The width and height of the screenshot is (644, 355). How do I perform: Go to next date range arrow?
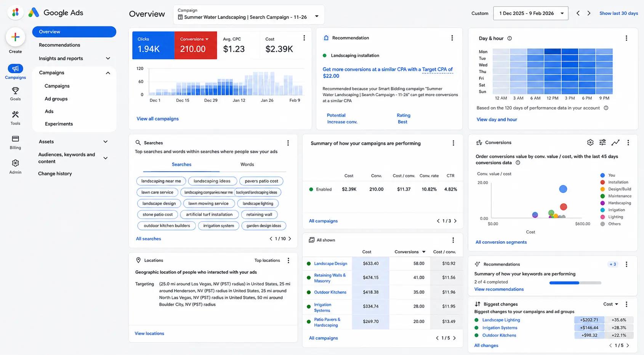(x=589, y=13)
